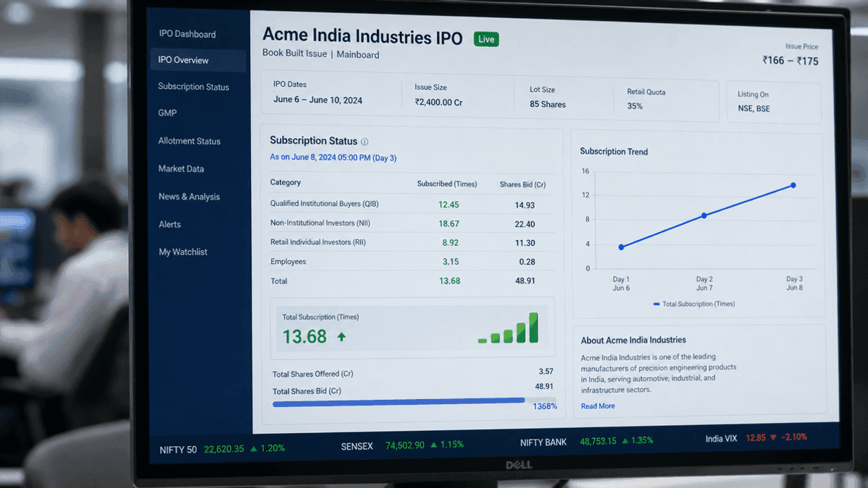Click the lot size 85 Shares

point(548,104)
